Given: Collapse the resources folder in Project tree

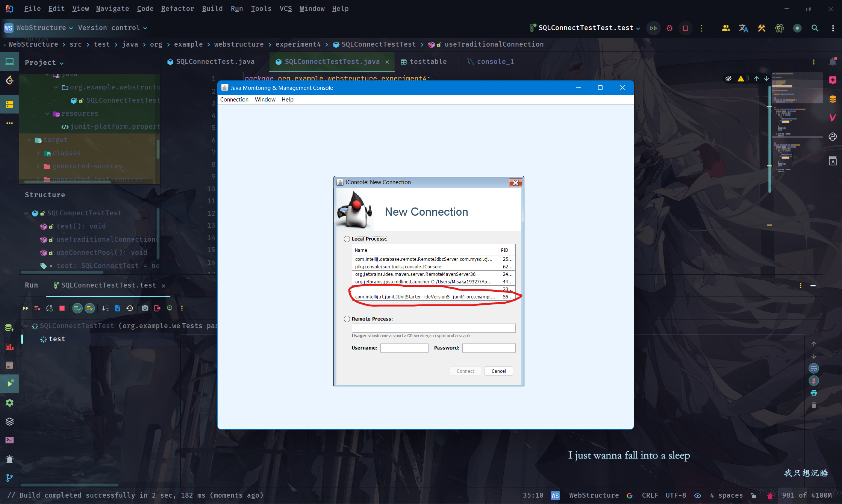Looking at the screenshot, I should [47, 114].
